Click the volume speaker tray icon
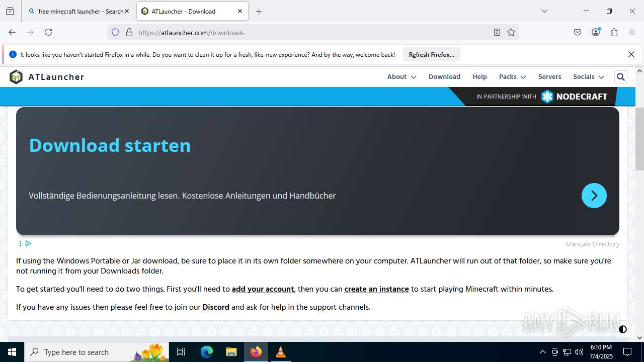Screen dimensions: 644x362 579,352
